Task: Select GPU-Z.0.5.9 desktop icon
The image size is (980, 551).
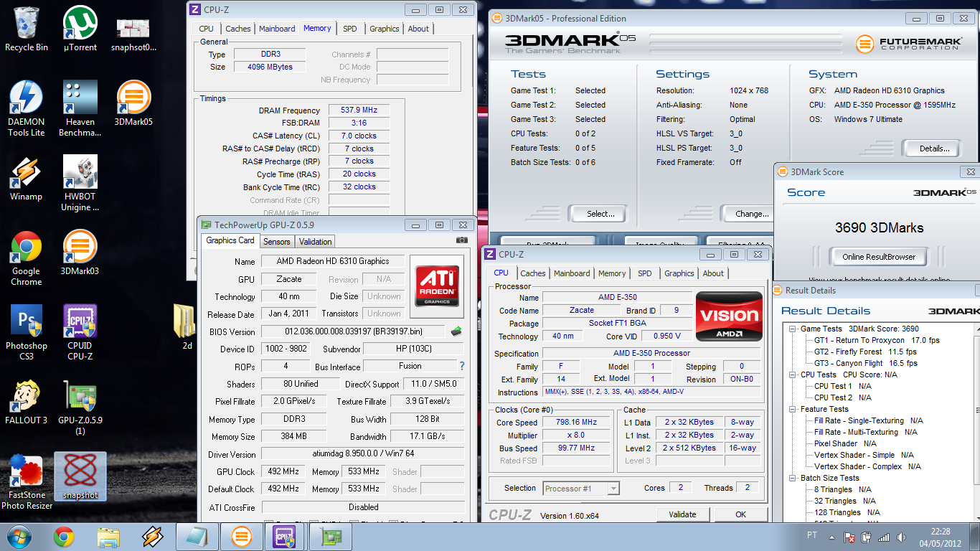Action: (80, 408)
